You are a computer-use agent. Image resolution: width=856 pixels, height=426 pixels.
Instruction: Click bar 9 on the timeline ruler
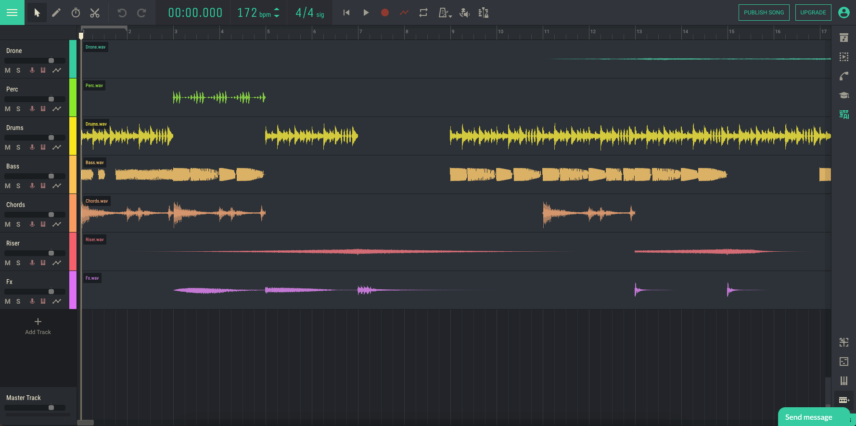(x=453, y=32)
